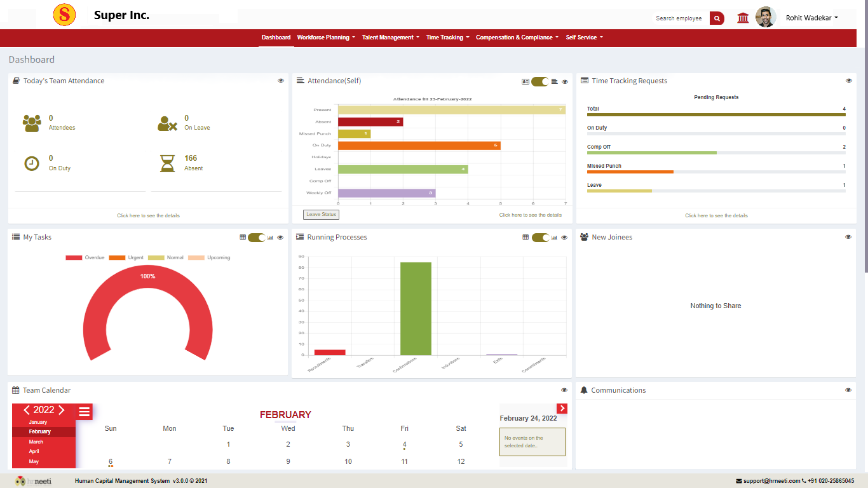Toggle chart/table view in Attendance(Self)
Screen dimensions: 868x488
tap(539, 81)
